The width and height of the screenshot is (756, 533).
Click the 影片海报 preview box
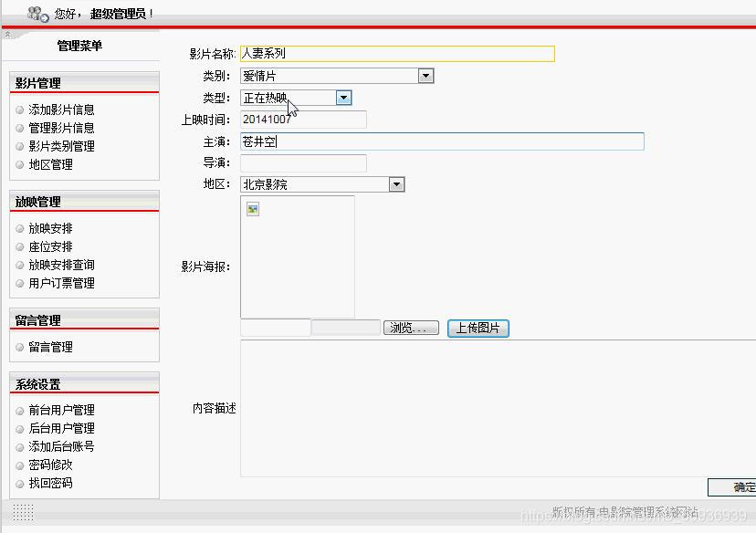click(x=298, y=256)
